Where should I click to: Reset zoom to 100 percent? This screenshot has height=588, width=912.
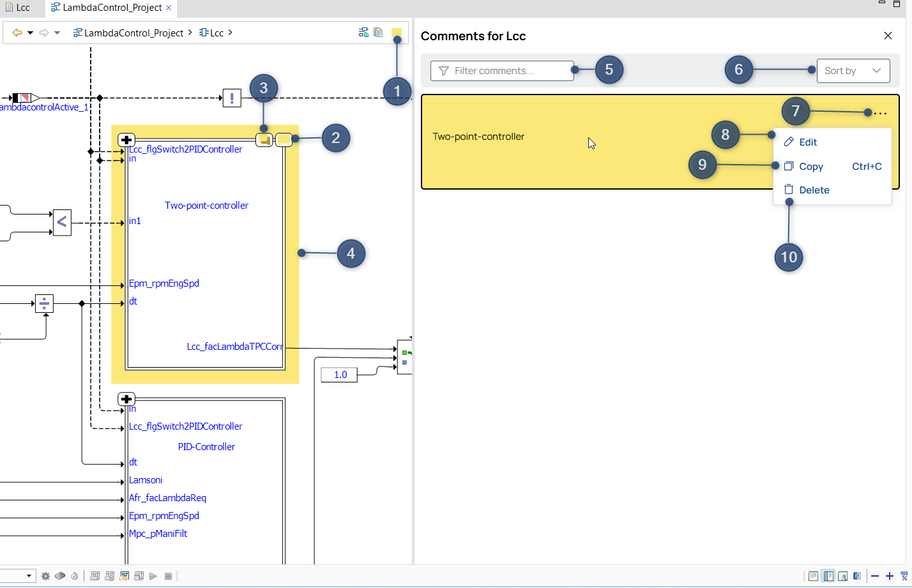pos(904,576)
